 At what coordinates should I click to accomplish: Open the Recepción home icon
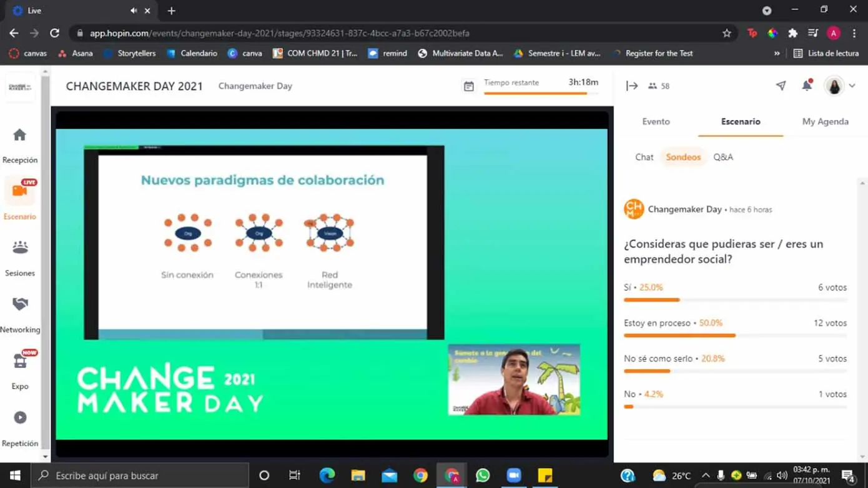click(x=19, y=135)
